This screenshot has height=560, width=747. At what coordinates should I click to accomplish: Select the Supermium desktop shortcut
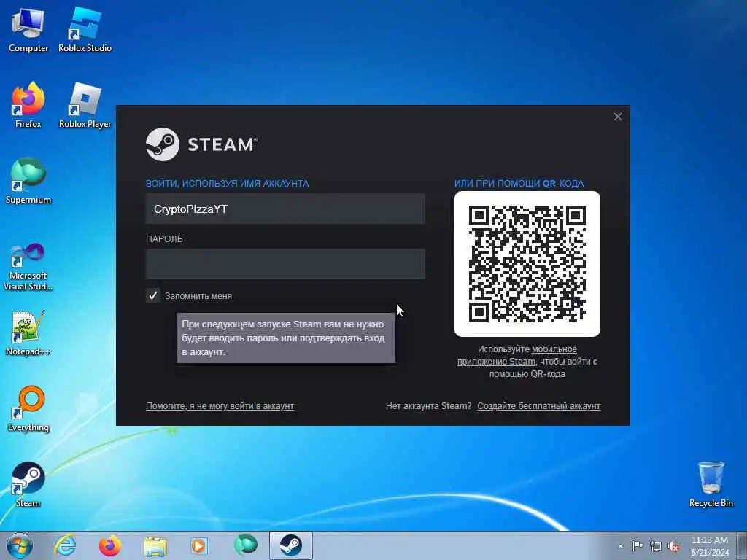coord(28,182)
